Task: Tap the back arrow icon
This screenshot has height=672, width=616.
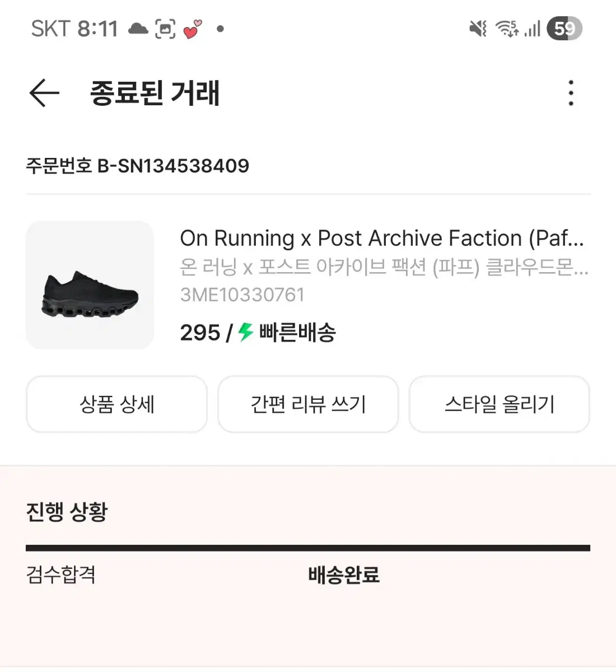Action: [x=44, y=93]
